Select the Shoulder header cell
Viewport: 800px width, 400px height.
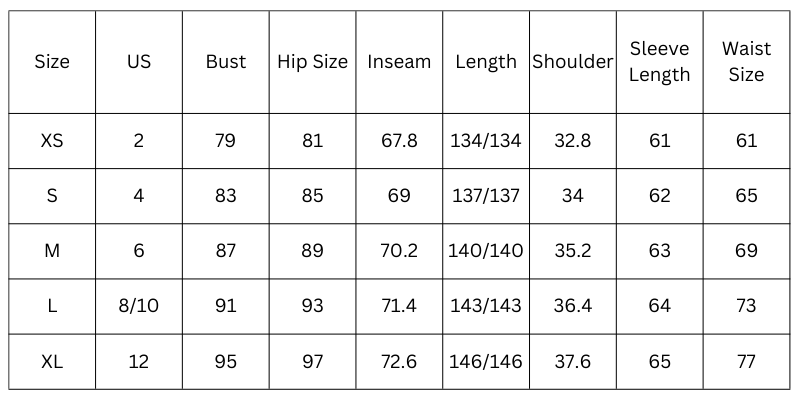point(572,62)
